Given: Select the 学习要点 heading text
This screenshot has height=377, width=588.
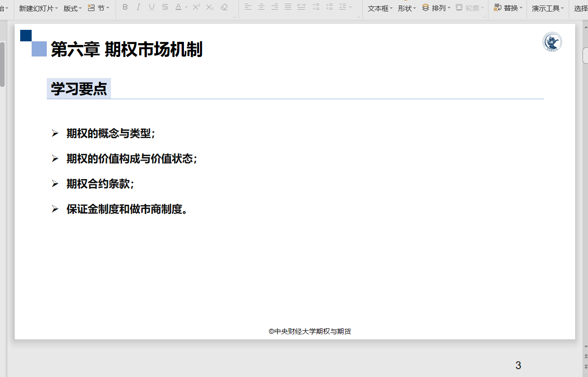Looking at the screenshot, I should pos(79,89).
